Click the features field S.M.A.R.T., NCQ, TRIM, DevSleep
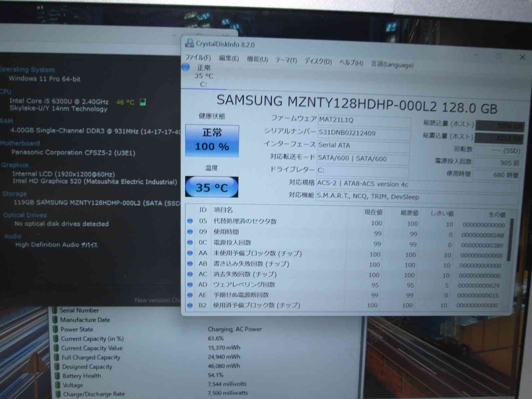The image size is (532, 399). (x=417, y=197)
